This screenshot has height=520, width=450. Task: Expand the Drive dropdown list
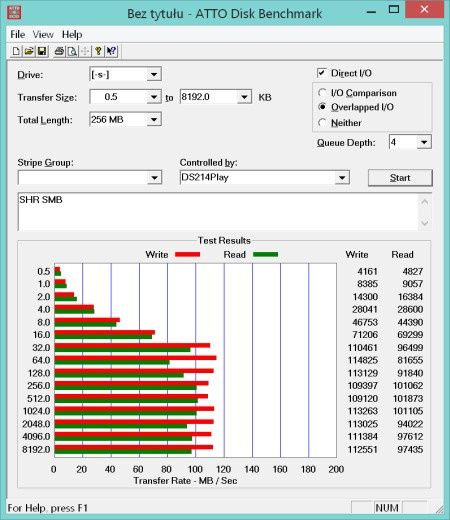click(154, 74)
